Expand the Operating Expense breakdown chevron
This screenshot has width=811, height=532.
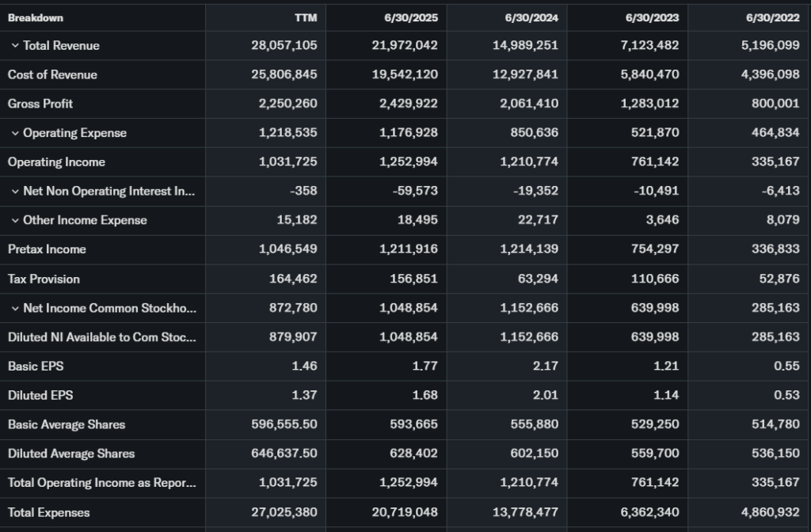[x=14, y=133]
